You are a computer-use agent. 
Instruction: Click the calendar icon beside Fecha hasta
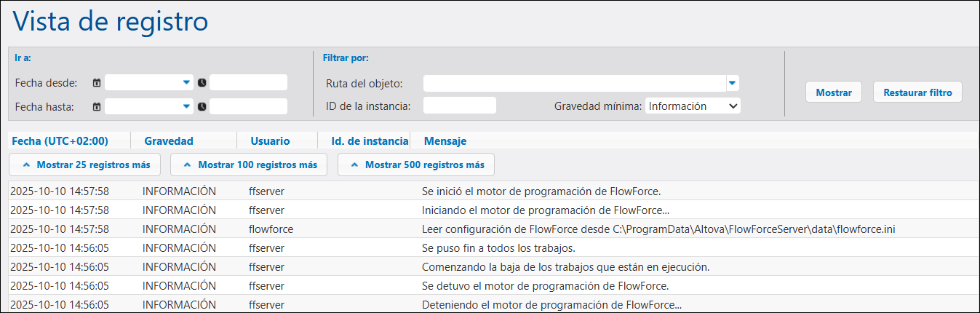point(96,107)
